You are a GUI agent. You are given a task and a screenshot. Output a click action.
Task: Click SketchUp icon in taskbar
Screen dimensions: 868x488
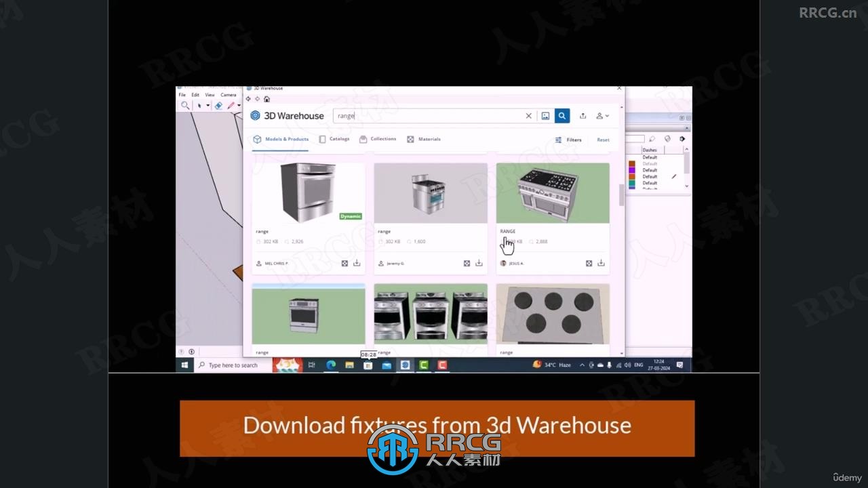[x=405, y=365]
